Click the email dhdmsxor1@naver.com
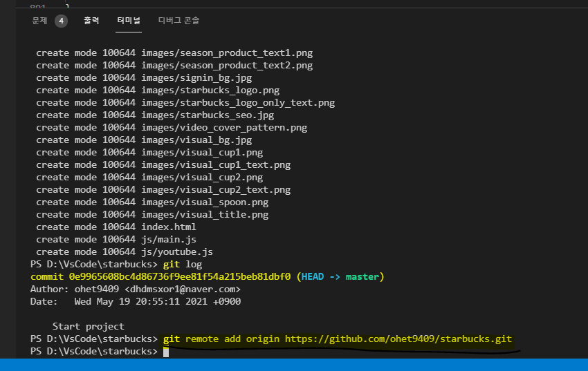The height and width of the screenshot is (371, 588). 183,289
